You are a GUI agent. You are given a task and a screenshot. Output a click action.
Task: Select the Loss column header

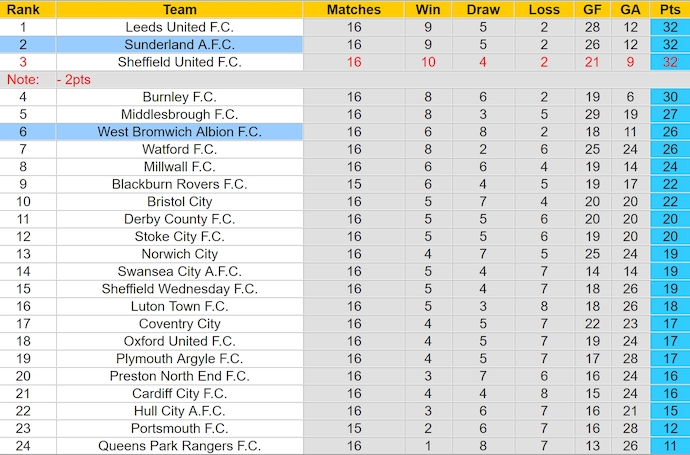pyautogui.click(x=544, y=9)
